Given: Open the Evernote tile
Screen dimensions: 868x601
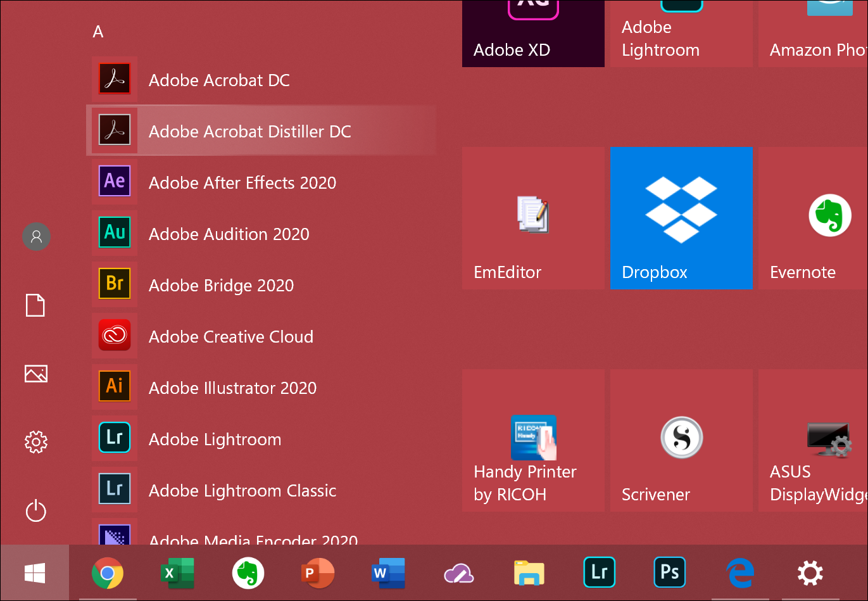Looking at the screenshot, I should (x=814, y=218).
